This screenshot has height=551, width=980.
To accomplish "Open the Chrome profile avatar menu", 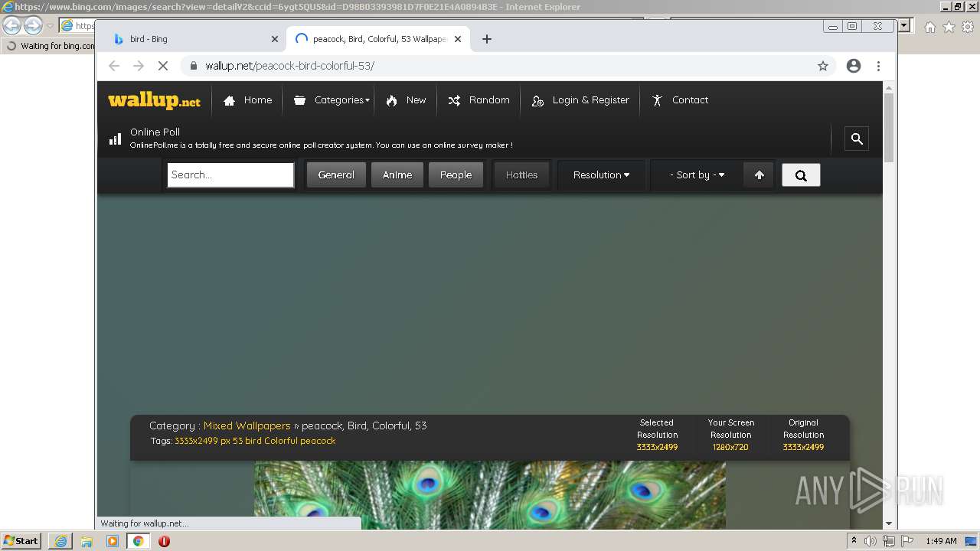I will [854, 66].
